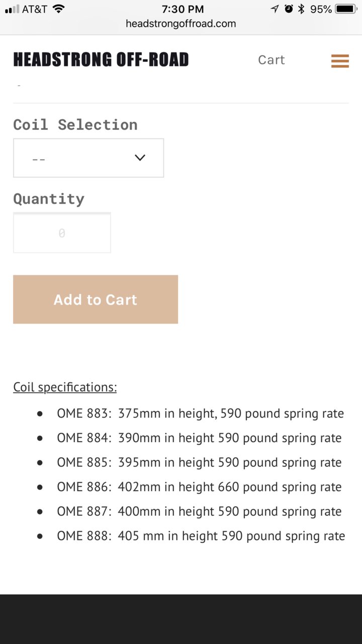Focus the Quantity input field
The height and width of the screenshot is (644, 362).
coord(62,233)
